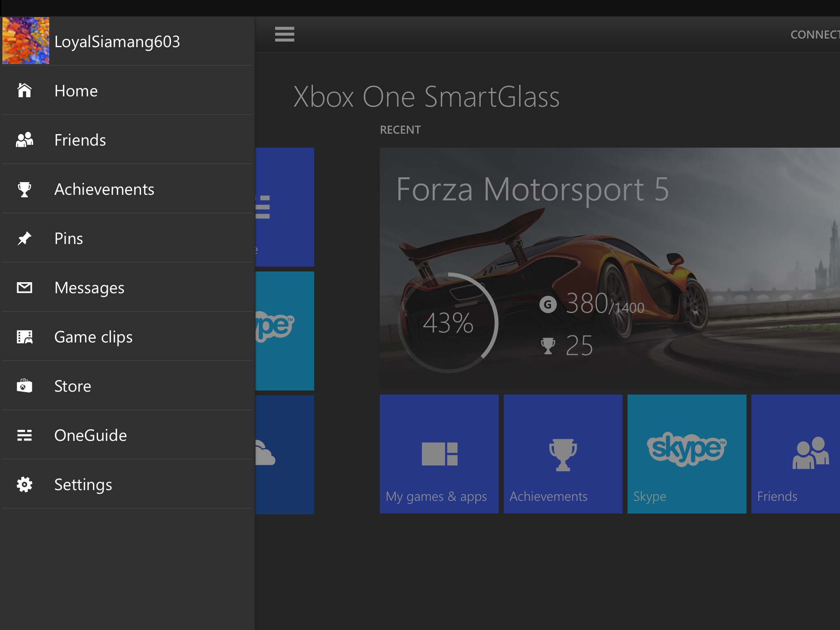Tap the partially hidden cloud tile

coord(285,455)
